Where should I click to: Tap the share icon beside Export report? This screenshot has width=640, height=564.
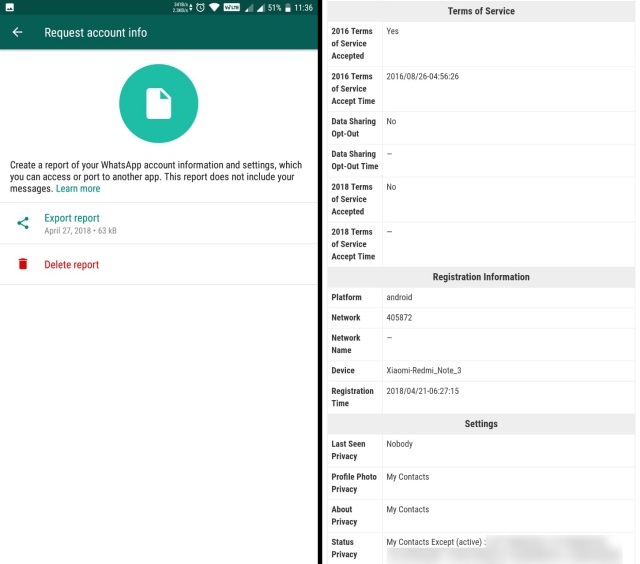coord(23,223)
